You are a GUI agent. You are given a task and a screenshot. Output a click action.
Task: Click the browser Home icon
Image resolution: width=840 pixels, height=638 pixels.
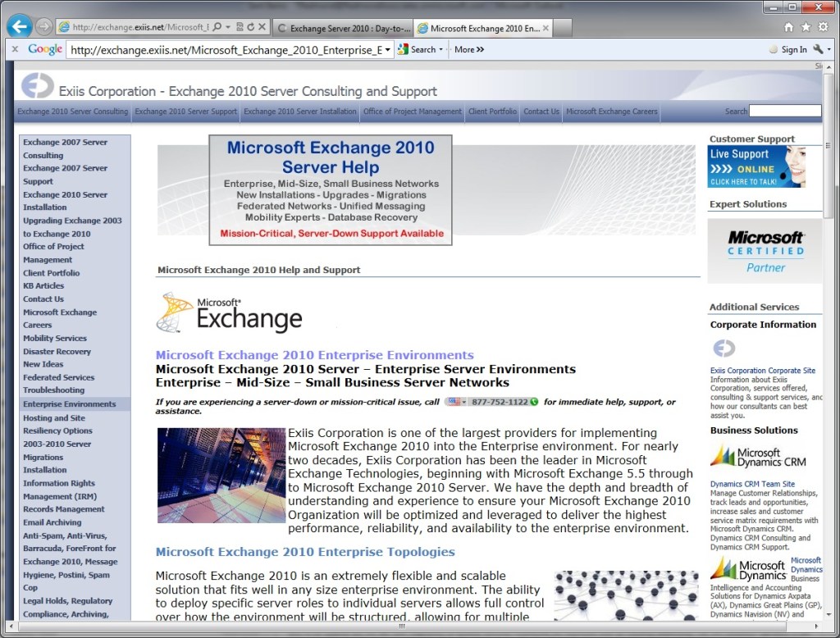click(788, 27)
